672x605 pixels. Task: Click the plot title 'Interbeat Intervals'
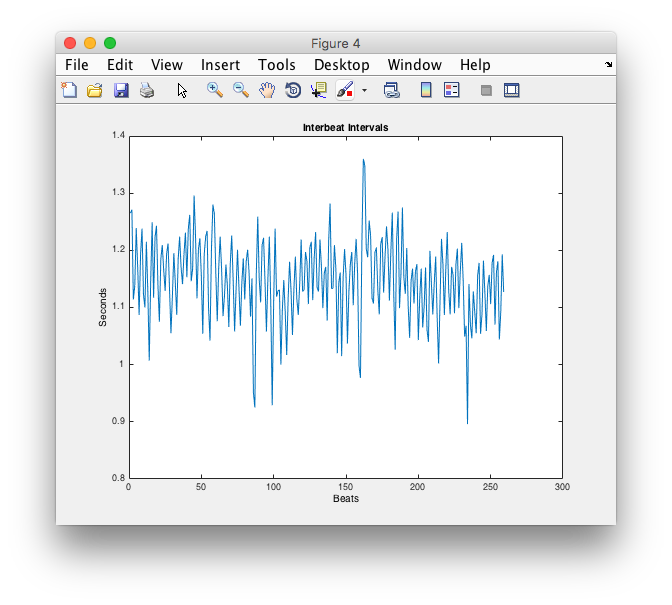coord(345,128)
